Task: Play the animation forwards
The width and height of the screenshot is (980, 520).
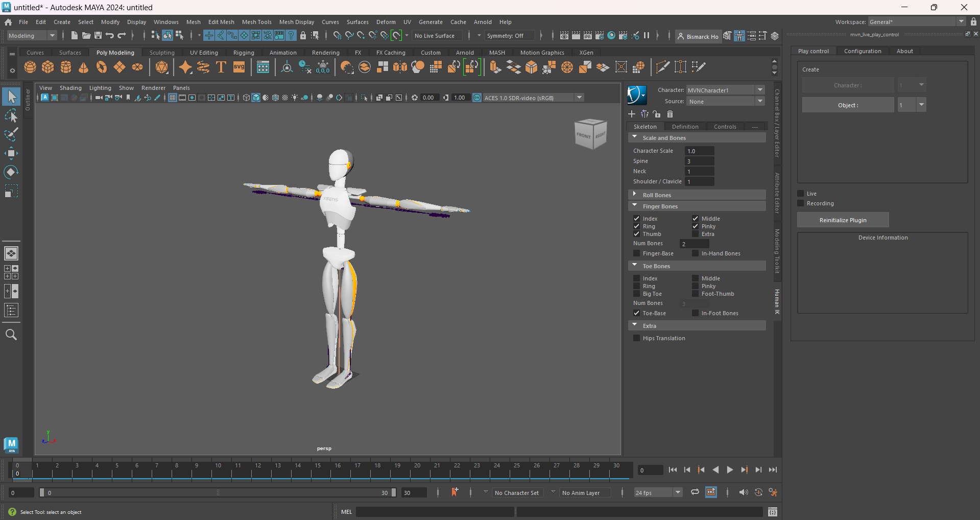Action: point(730,470)
